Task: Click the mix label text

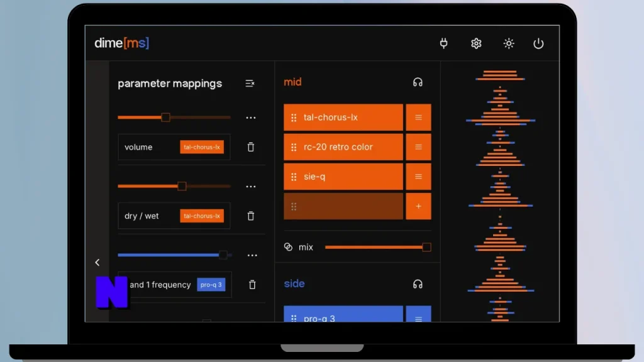Action: [306, 247]
